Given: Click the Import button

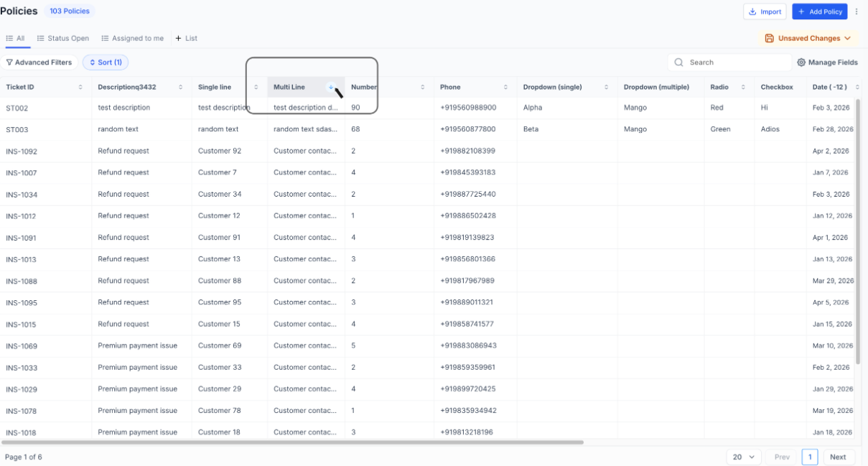Looking at the screenshot, I should click(765, 11).
